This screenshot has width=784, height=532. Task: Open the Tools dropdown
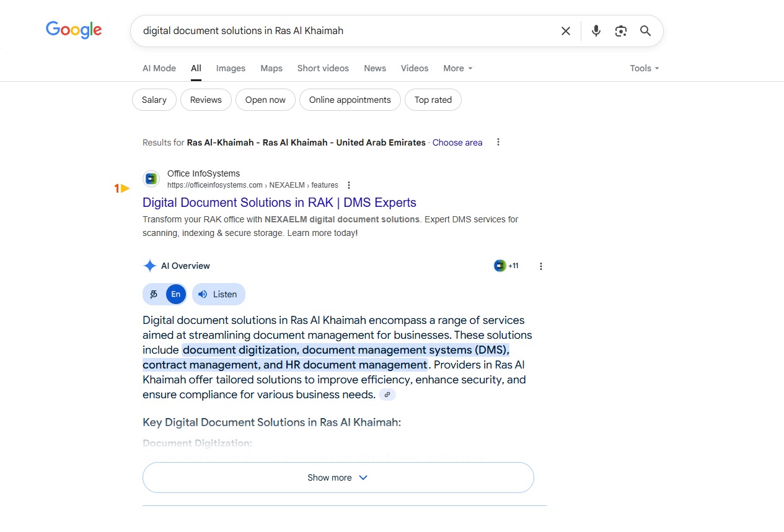tap(644, 68)
